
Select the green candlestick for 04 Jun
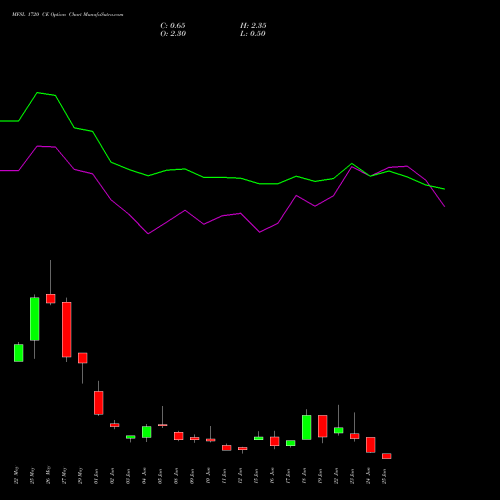click(147, 432)
